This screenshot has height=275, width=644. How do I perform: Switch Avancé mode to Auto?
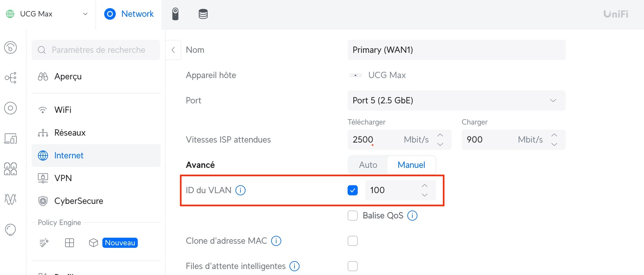(x=368, y=165)
